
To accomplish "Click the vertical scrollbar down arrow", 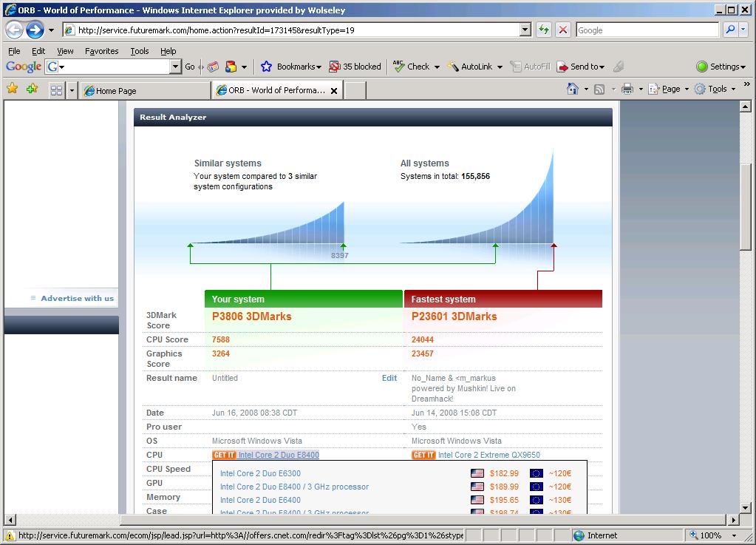I will (746, 505).
